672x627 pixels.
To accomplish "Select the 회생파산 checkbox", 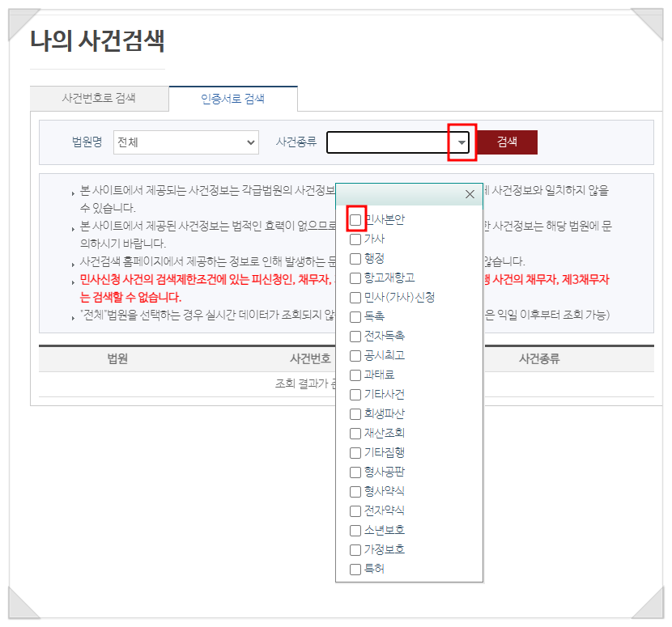I will coord(355,414).
